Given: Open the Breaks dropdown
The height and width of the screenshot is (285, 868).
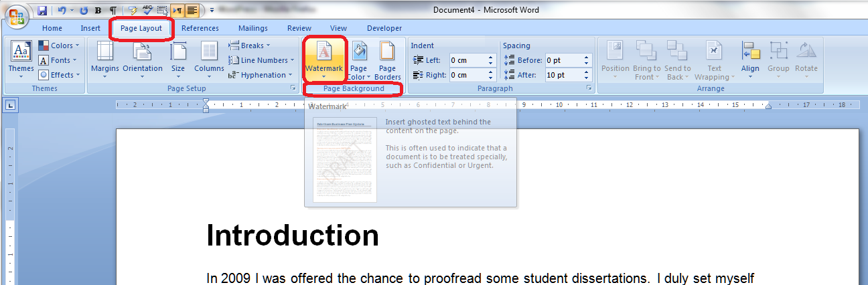Looking at the screenshot, I should point(250,45).
